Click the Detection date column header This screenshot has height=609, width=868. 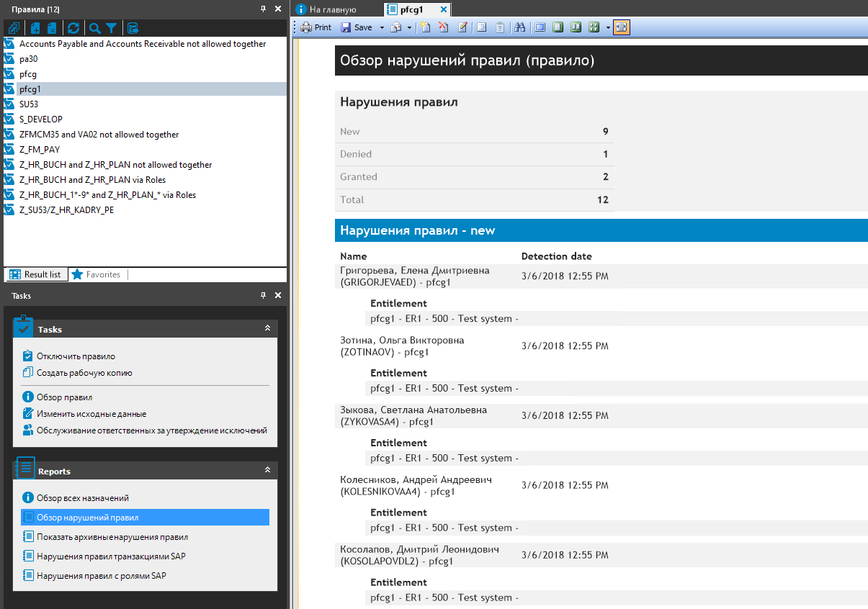click(x=557, y=256)
